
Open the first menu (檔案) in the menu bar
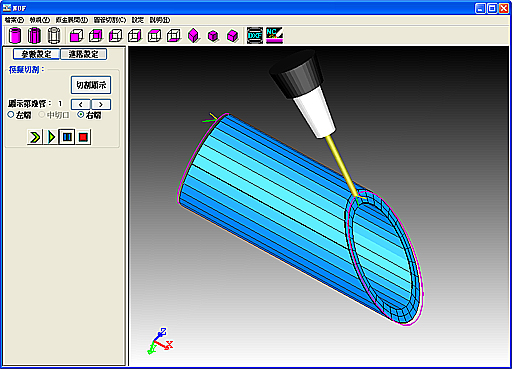(14, 20)
